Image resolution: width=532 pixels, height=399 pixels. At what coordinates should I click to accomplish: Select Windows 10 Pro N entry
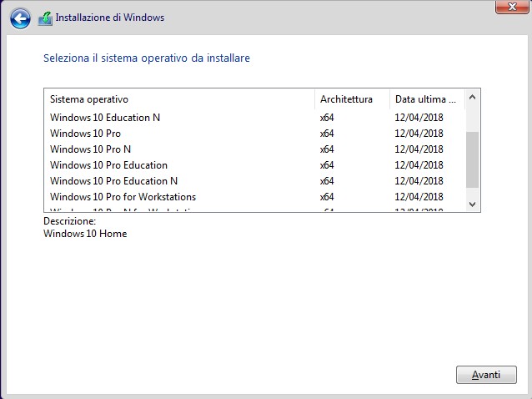(253, 149)
